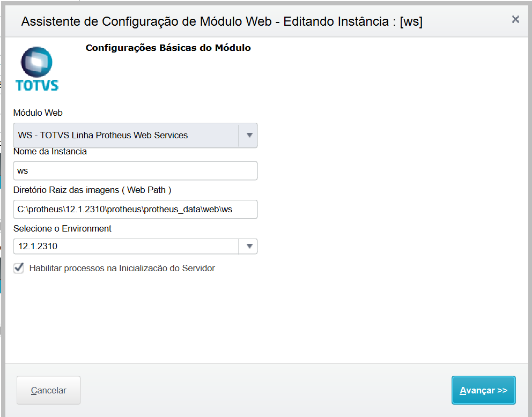
Task: Toggle the Habilitar processos checkbox
Action: (x=19, y=268)
